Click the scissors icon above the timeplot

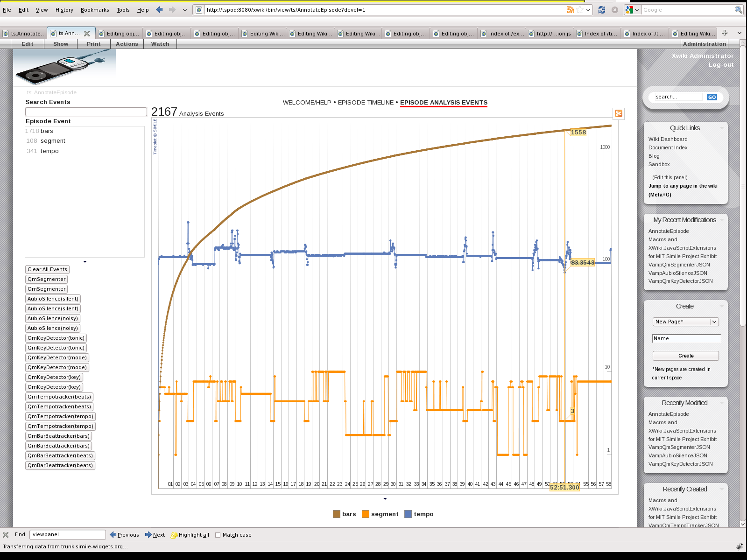[619, 113]
